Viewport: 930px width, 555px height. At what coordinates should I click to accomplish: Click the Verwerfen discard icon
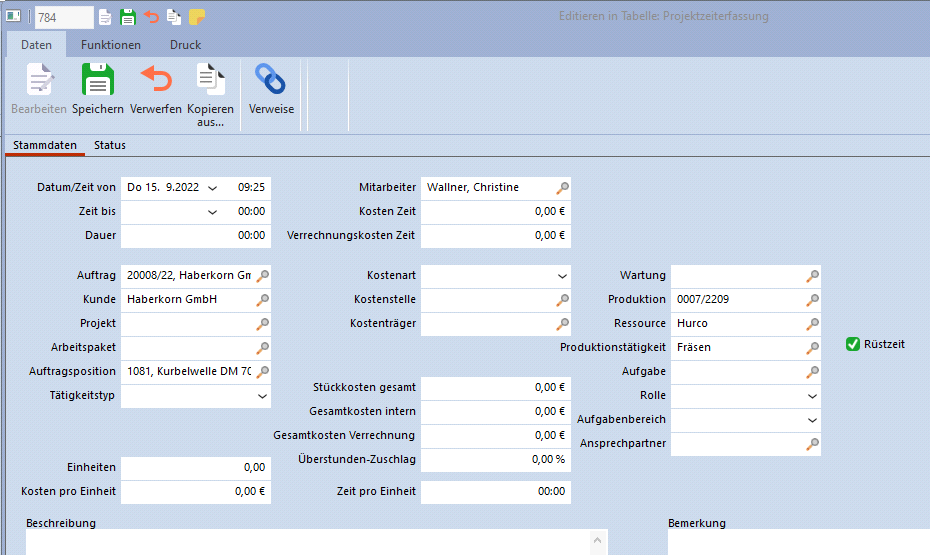(155, 80)
